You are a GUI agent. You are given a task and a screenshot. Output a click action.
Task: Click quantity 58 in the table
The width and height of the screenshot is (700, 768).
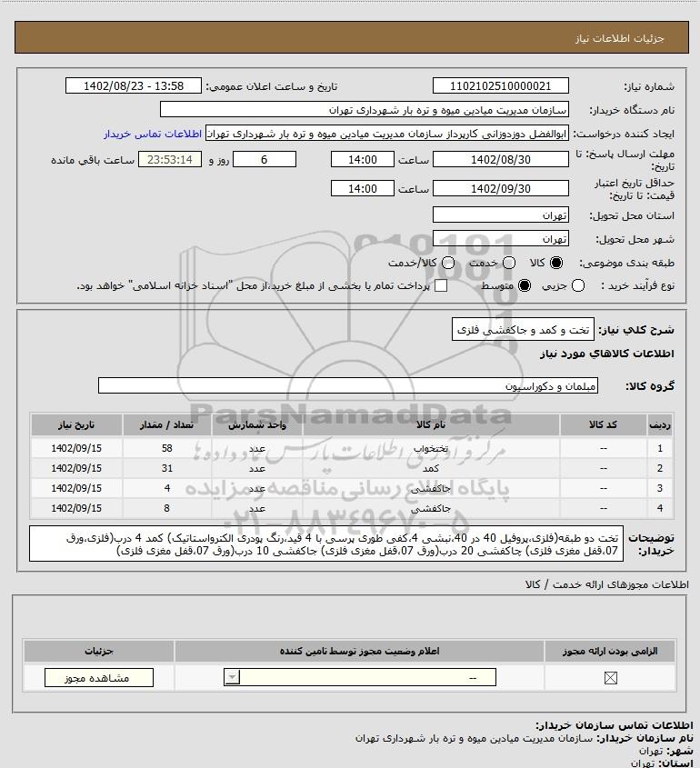[167, 448]
